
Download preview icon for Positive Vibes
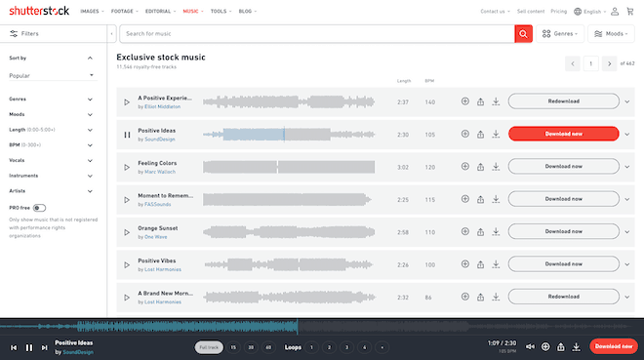[496, 264]
